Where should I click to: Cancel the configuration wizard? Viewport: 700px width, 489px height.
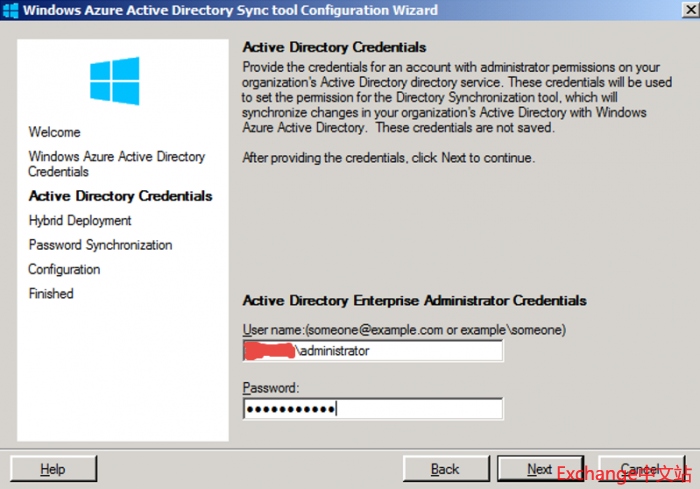tap(637, 469)
